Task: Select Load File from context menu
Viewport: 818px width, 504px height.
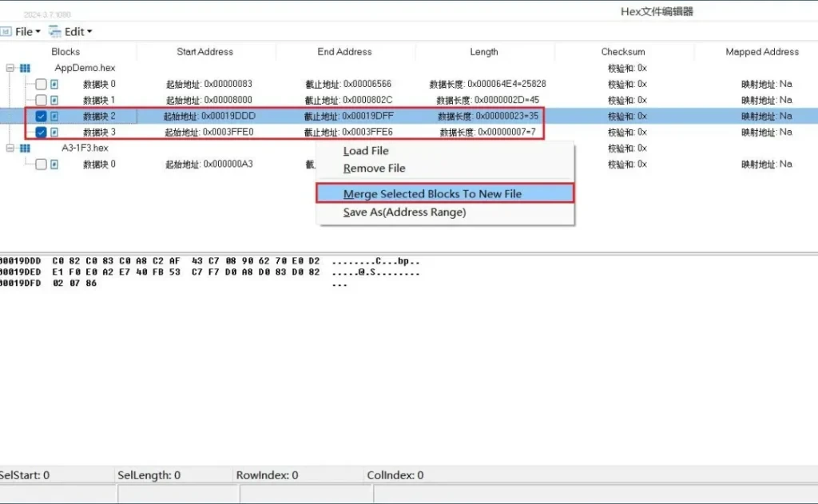Action: [366, 151]
